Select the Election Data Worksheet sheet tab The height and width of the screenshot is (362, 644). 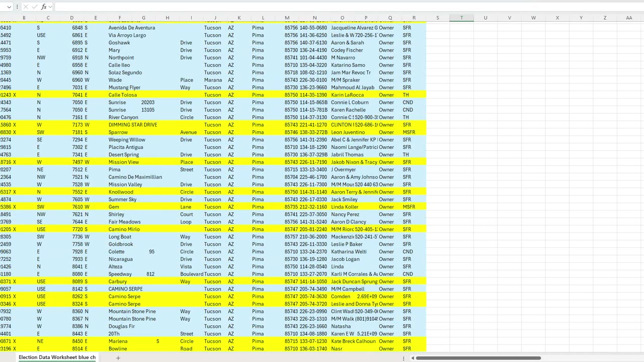pyautogui.click(x=57, y=357)
